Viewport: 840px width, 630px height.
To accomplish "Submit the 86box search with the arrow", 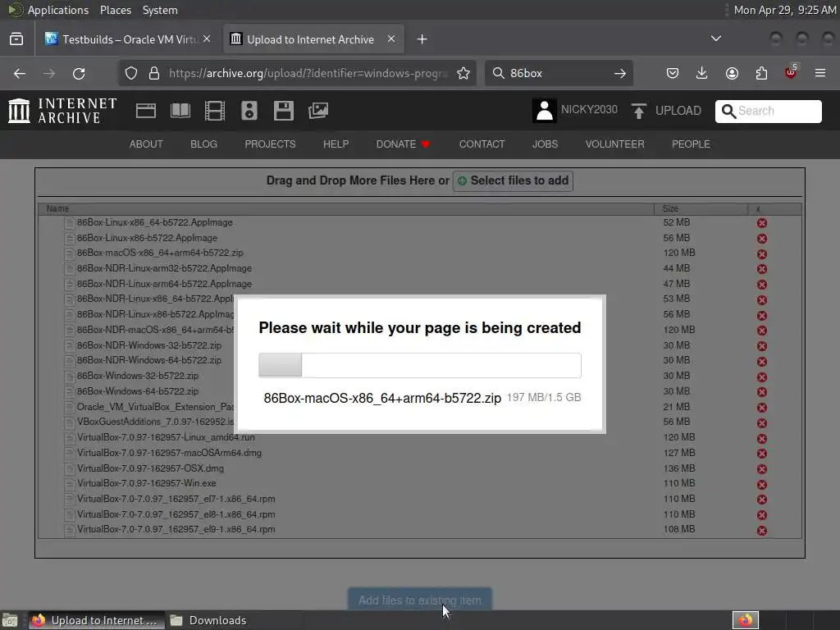I will (x=620, y=73).
